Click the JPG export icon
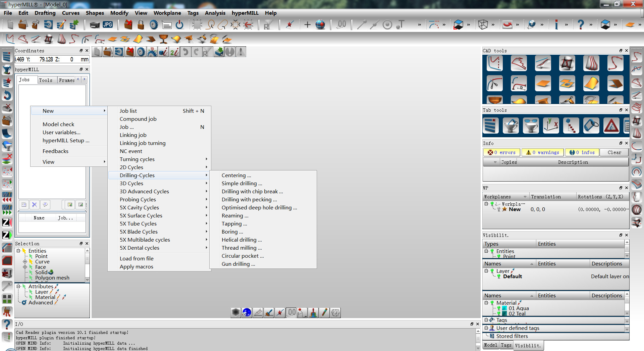 pyautogui.click(x=108, y=24)
